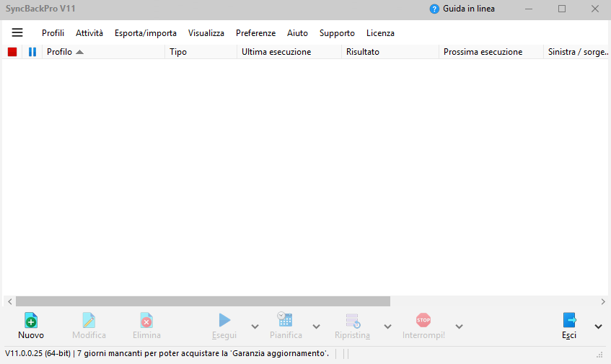Sort by the Tipo column header

201,52
